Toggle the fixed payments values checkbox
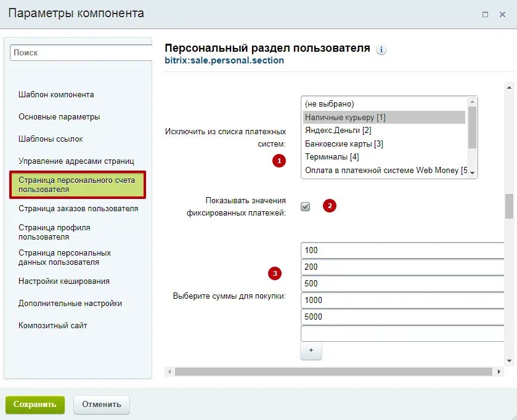 [305, 206]
